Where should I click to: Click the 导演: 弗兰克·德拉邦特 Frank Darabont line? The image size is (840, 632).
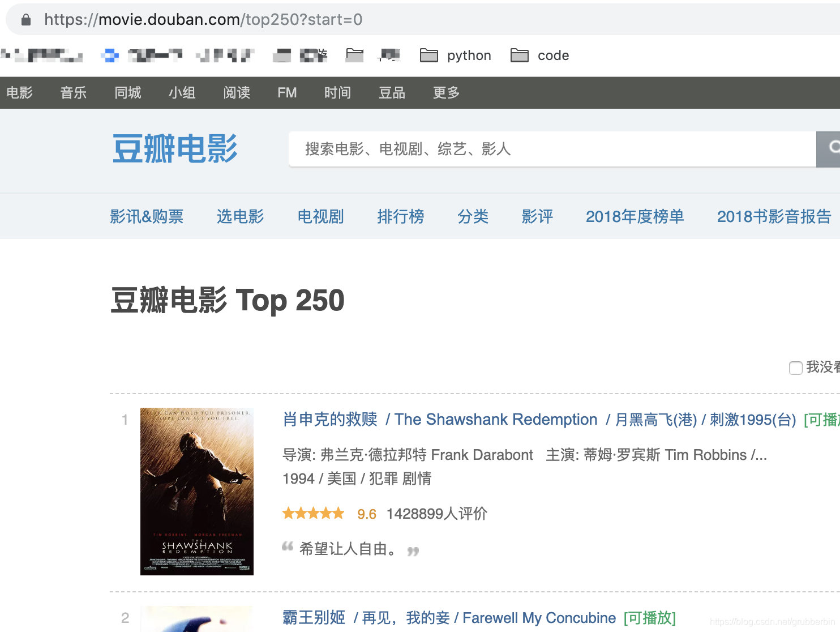click(408, 455)
